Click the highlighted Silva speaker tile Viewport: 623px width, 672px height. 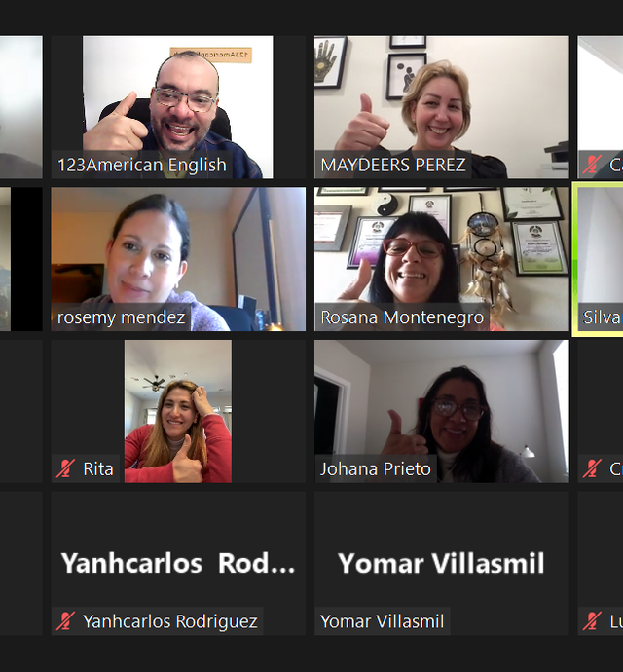point(598,259)
